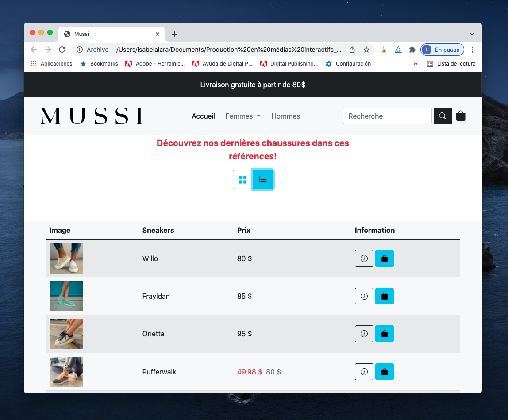
Task: Click the Recherche search field
Action: pyautogui.click(x=387, y=116)
